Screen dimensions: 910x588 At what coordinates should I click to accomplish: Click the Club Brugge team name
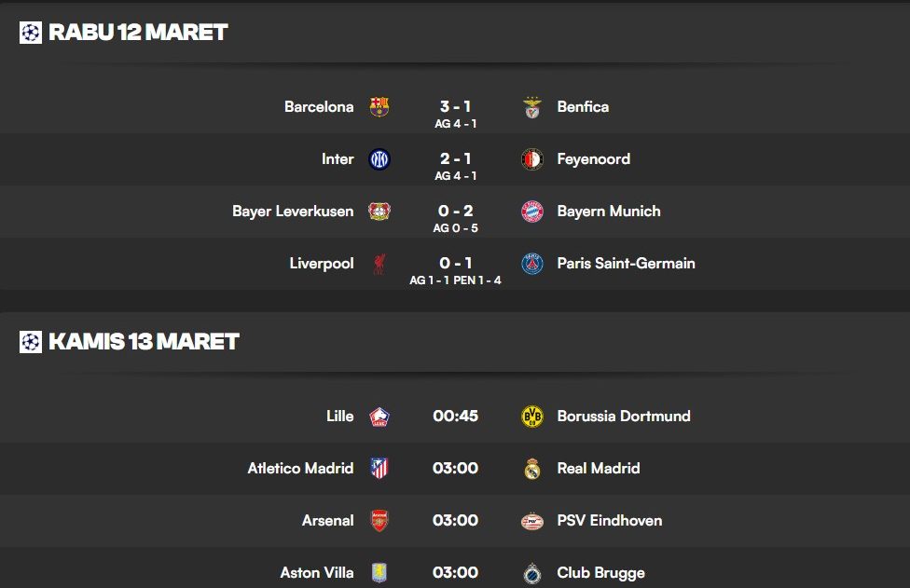coord(600,573)
